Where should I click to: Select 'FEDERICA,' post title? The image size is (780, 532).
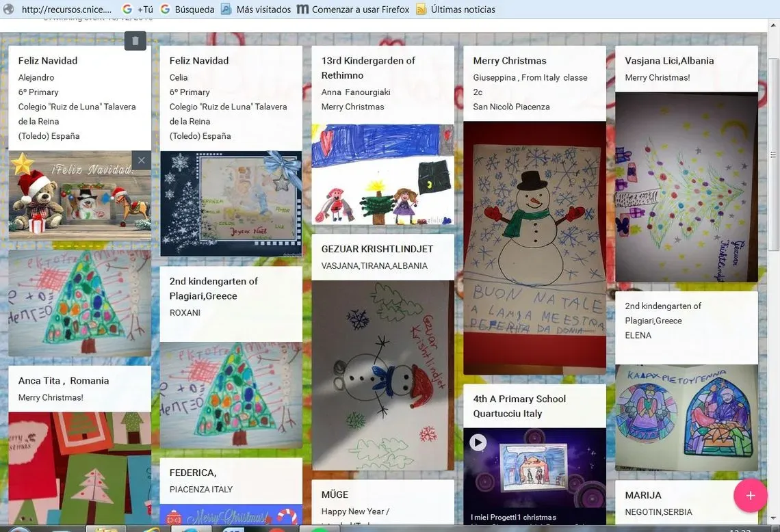[x=192, y=473]
